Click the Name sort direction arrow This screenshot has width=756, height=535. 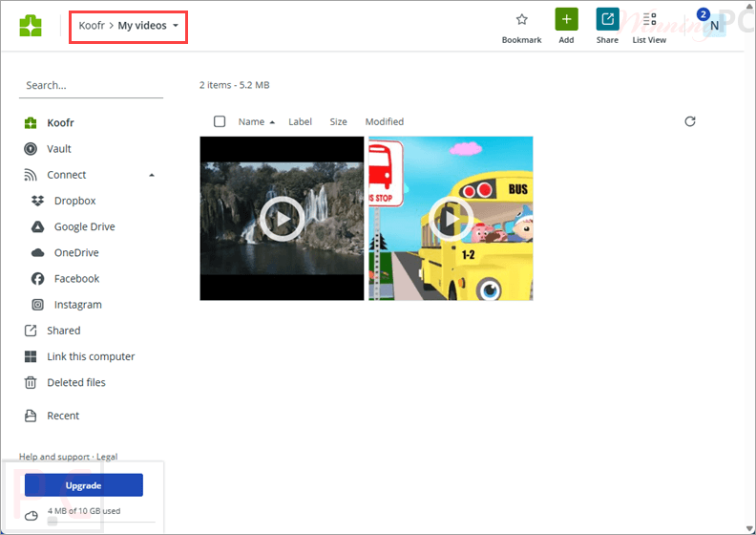pos(272,122)
